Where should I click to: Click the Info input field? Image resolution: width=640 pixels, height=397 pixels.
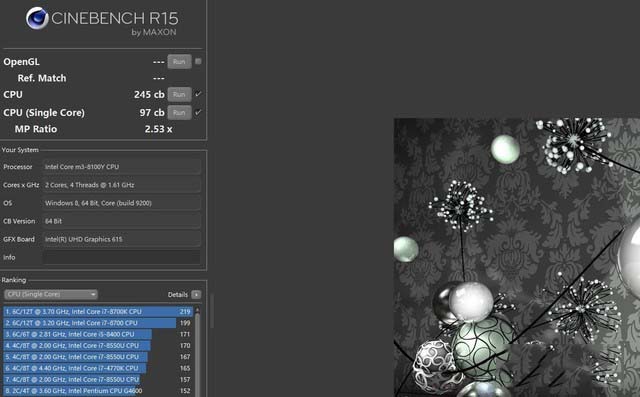[122, 257]
